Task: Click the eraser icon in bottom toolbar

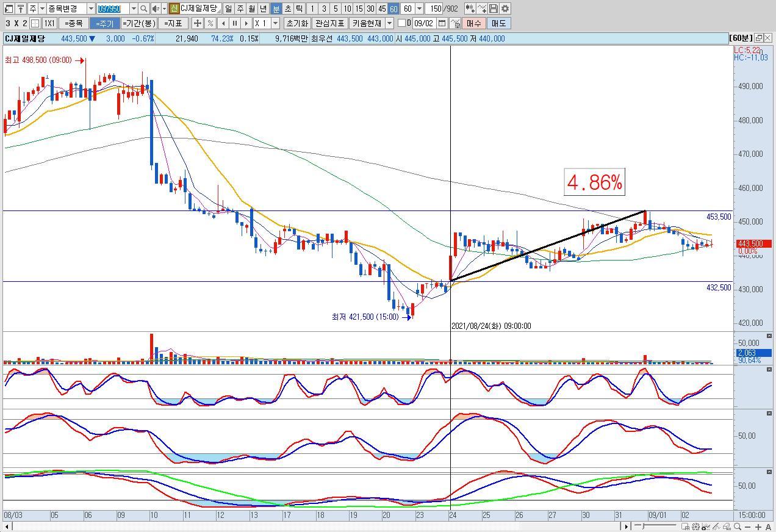Action: [x=728, y=527]
